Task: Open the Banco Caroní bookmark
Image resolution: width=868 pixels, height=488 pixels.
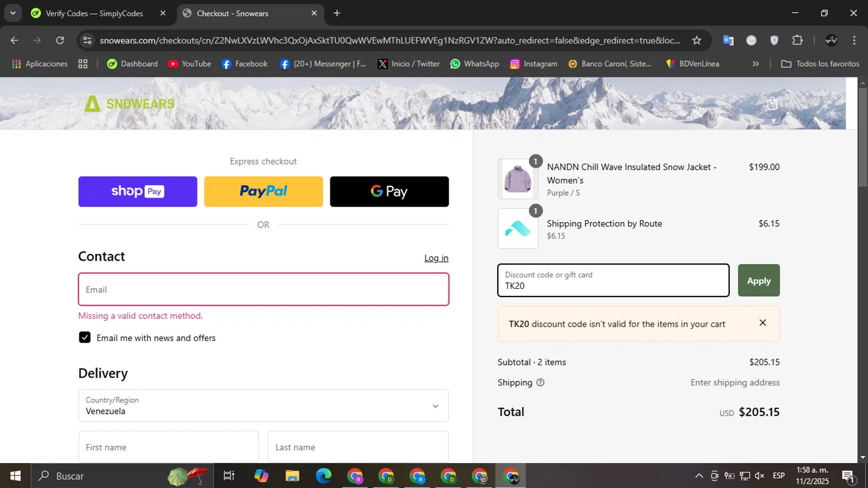Action: (x=610, y=64)
